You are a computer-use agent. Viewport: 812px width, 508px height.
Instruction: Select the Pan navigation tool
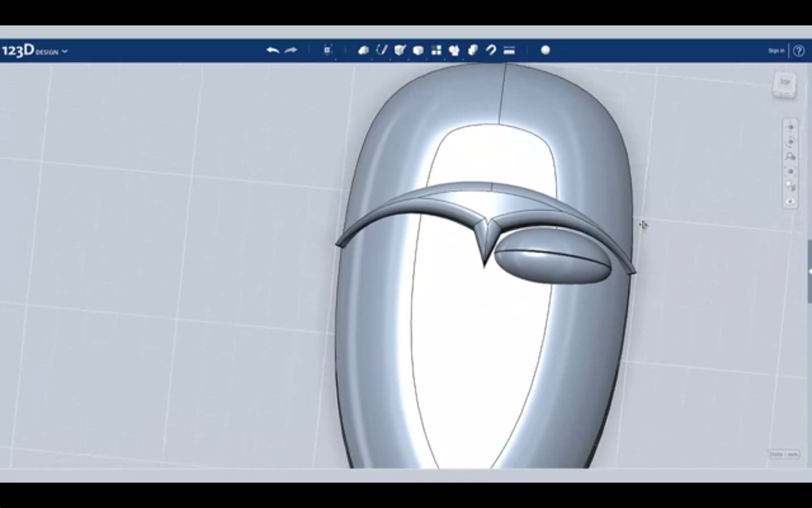[x=791, y=127]
